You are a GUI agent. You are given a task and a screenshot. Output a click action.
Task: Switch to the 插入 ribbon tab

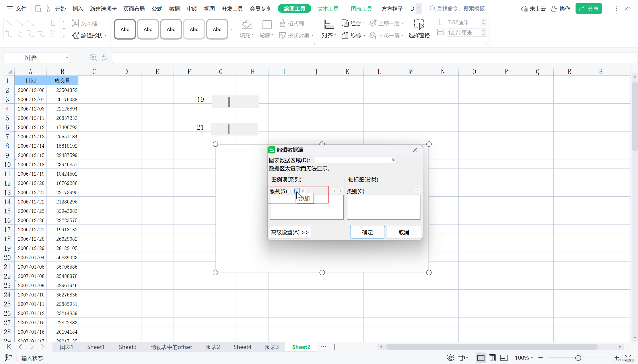[x=78, y=9]
